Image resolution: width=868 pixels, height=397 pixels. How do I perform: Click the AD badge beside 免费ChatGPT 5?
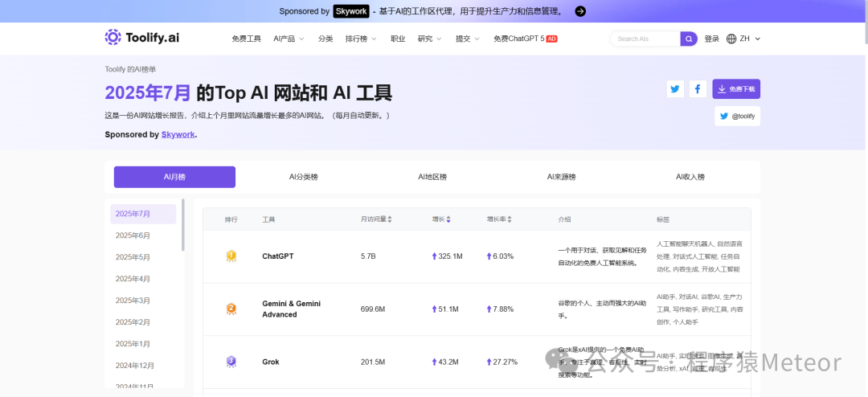[551, 39]
